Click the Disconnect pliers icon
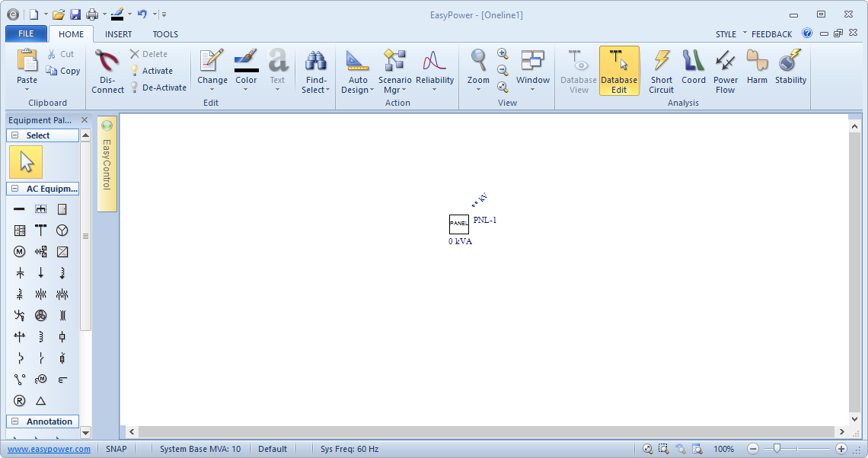This screenshot has width=868, height=458. coord(107,70)
